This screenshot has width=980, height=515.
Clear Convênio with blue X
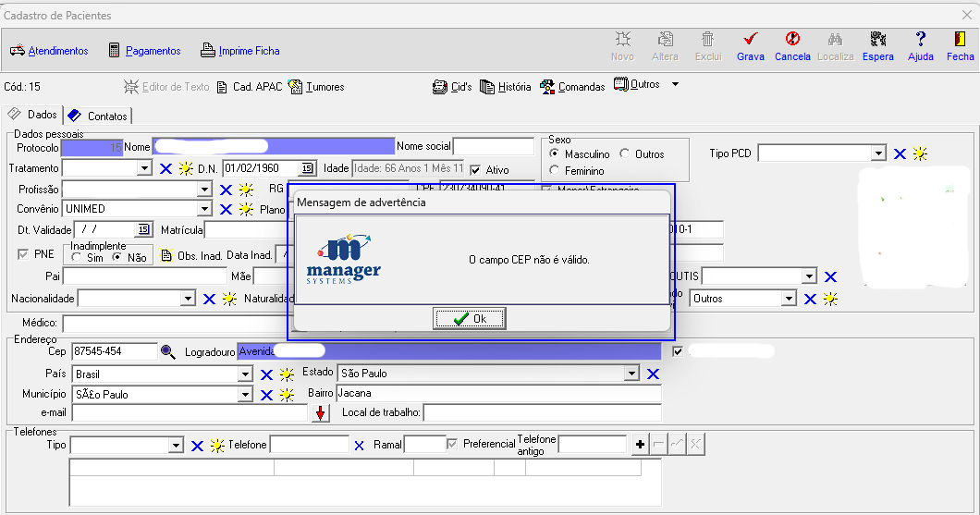pyautogui.click(x=226, y=209)
